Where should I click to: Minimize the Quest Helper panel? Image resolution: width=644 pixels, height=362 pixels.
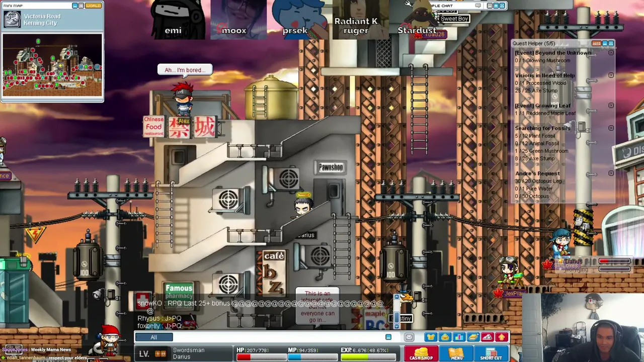click(605, 44)
